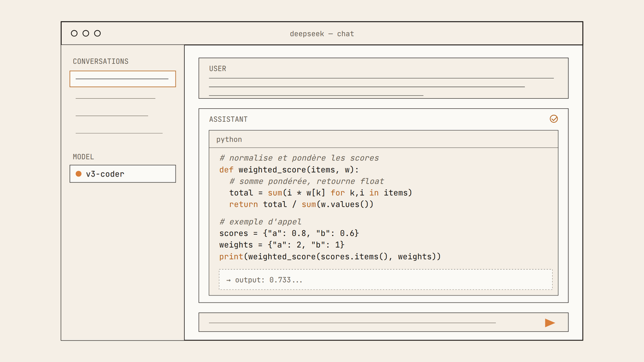Click the "deepseek — chat" window title
The height and width of the screenshot is (362, 644).
tap(322, 33)
